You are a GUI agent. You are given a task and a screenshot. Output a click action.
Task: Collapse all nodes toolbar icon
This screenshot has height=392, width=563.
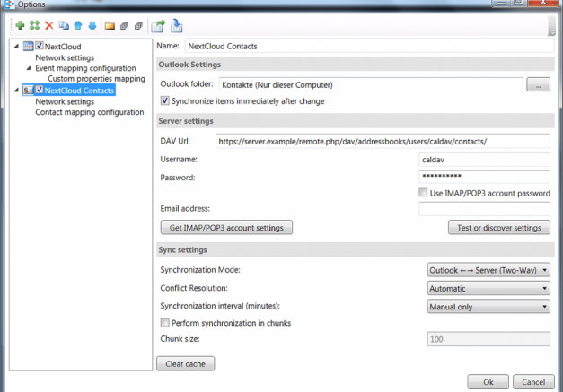coord(138,25)
